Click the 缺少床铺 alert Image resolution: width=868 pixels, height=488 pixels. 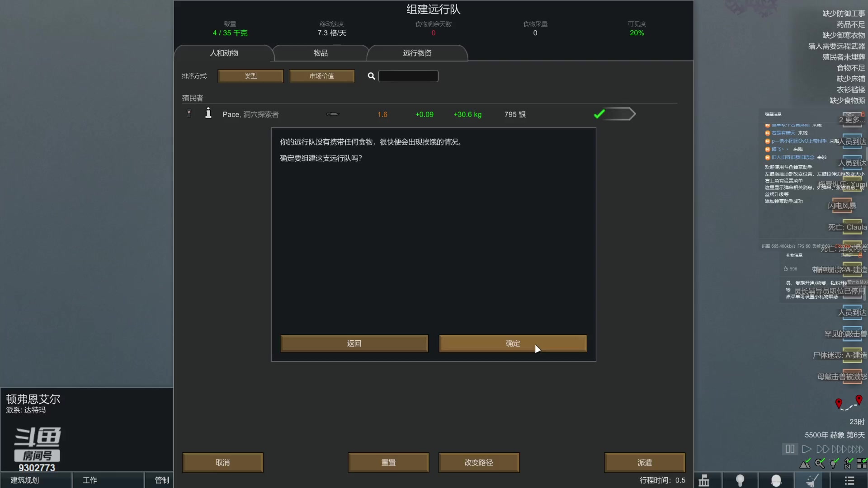(x=851, y=79)
